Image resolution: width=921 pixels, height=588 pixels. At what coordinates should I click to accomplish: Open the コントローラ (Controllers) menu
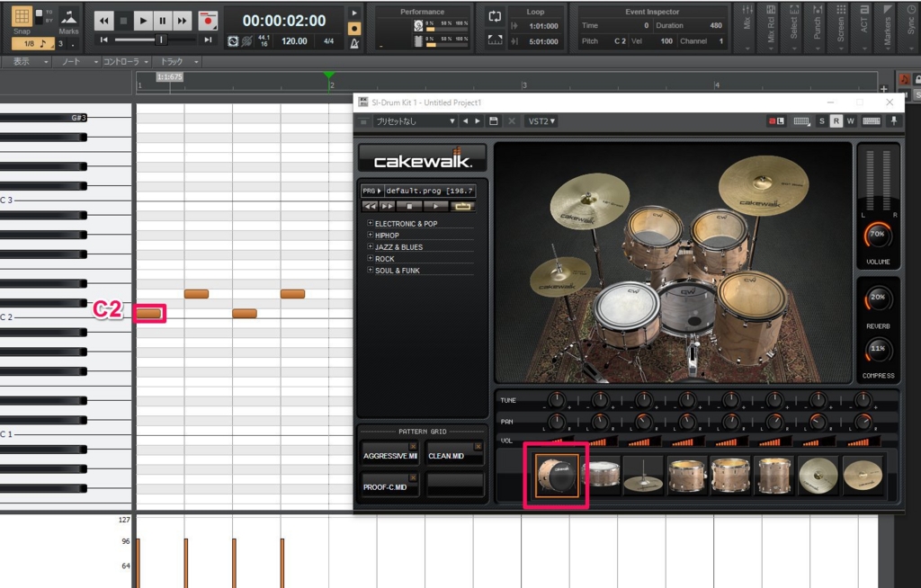(x=126, y=61)
